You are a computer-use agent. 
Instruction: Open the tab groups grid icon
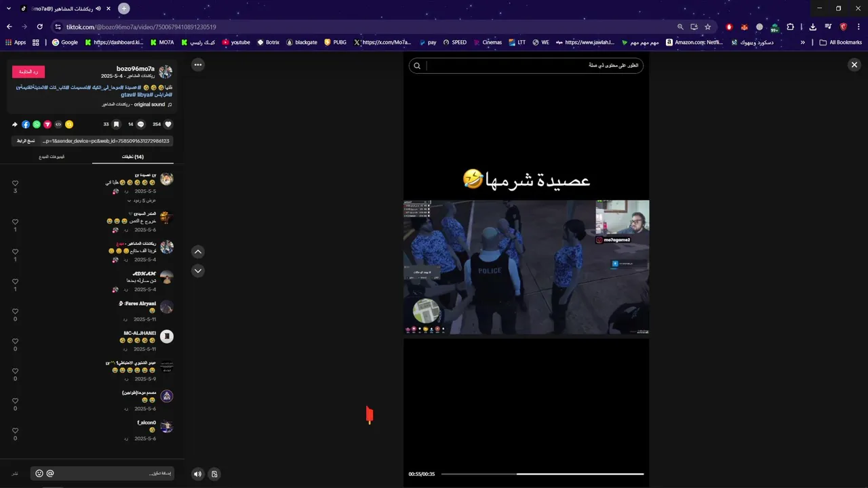tap(35, 42)
